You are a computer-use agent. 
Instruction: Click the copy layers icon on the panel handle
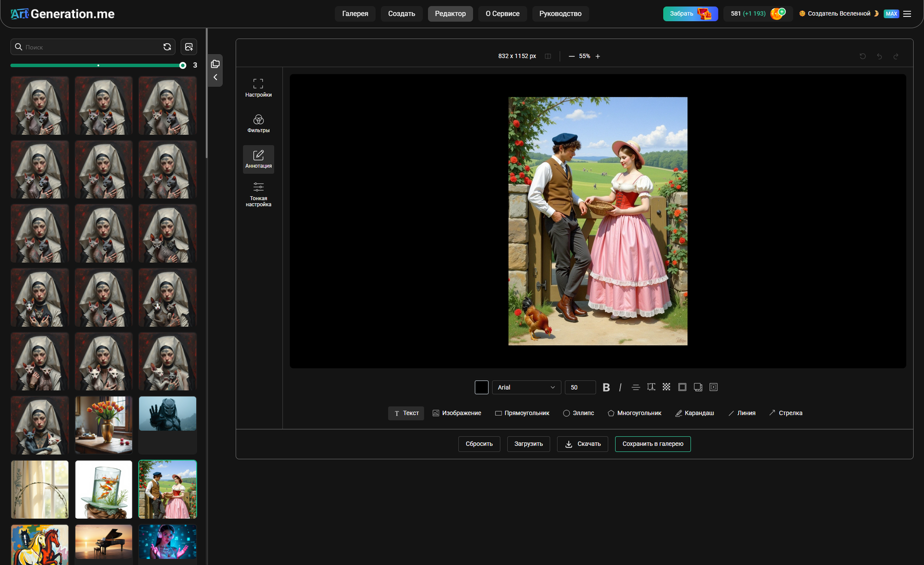pos(215,64)
